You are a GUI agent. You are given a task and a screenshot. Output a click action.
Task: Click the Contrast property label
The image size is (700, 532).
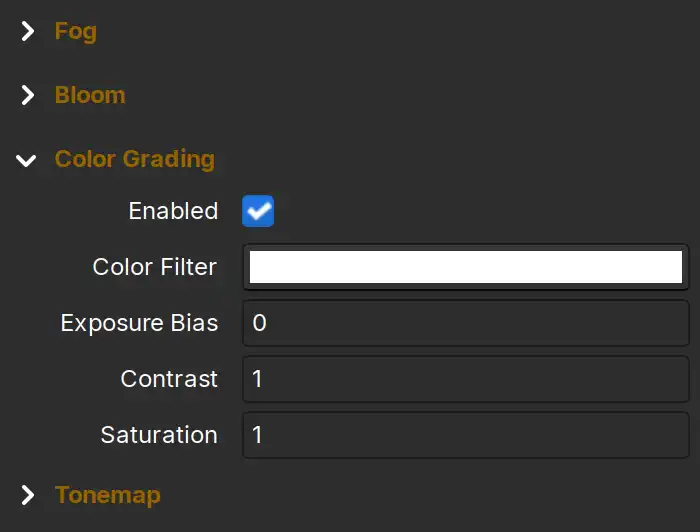(x=169, y=379)
